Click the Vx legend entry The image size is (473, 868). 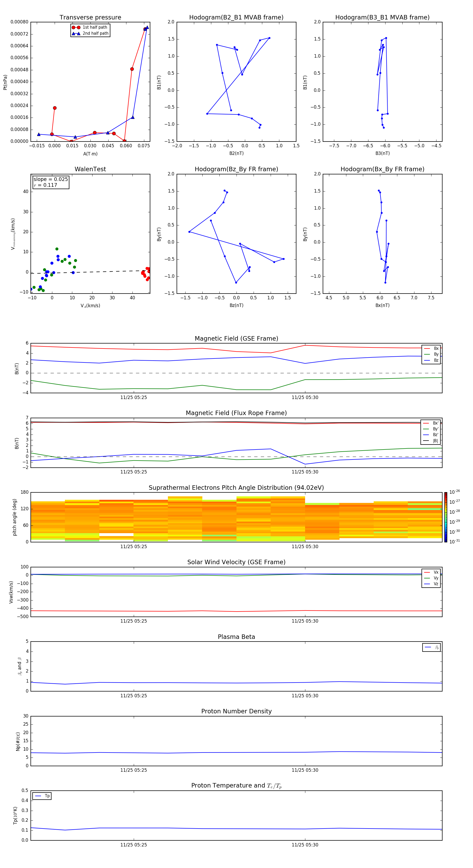tap(431, 572)
